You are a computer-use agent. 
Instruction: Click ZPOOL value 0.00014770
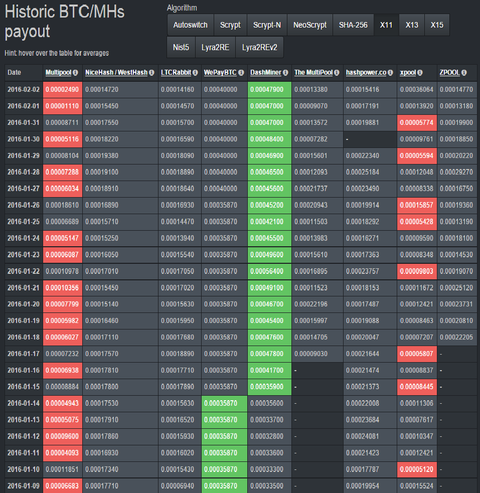tap(456, 90)
